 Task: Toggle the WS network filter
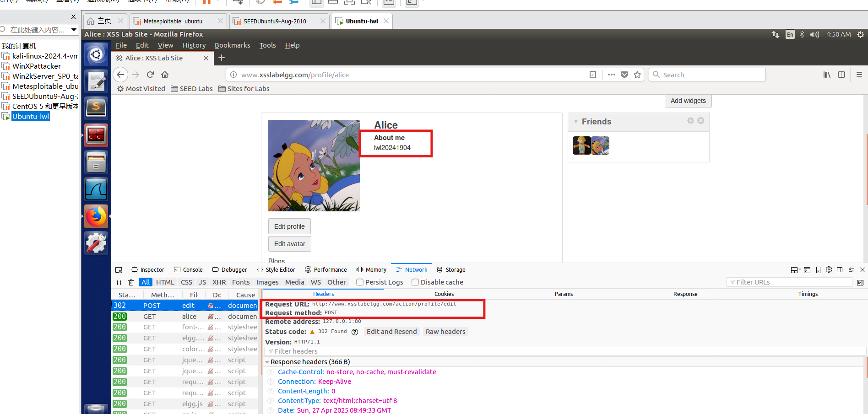[316, 282]
